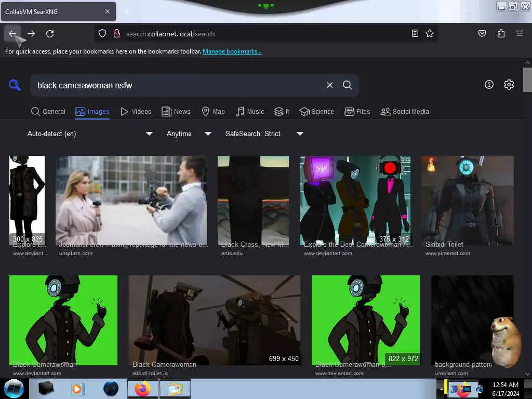Switch to the Files search tab
The image size is (532, 399).
tap(357, 112)
